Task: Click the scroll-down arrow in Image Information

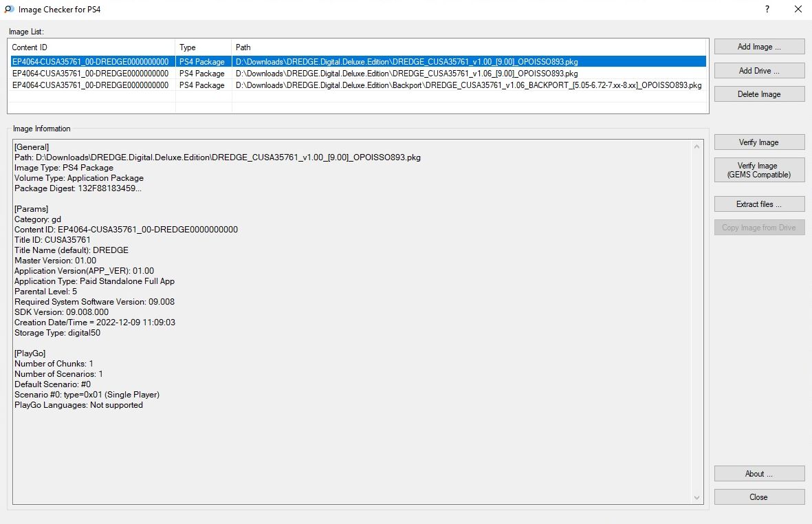Action: click(696, 498)
